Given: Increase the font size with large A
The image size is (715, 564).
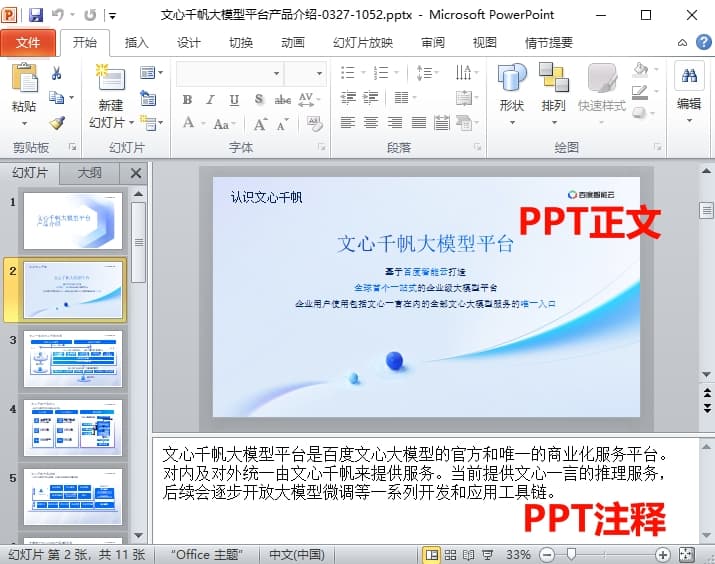Looking at the screenshot, I should 260,124.
